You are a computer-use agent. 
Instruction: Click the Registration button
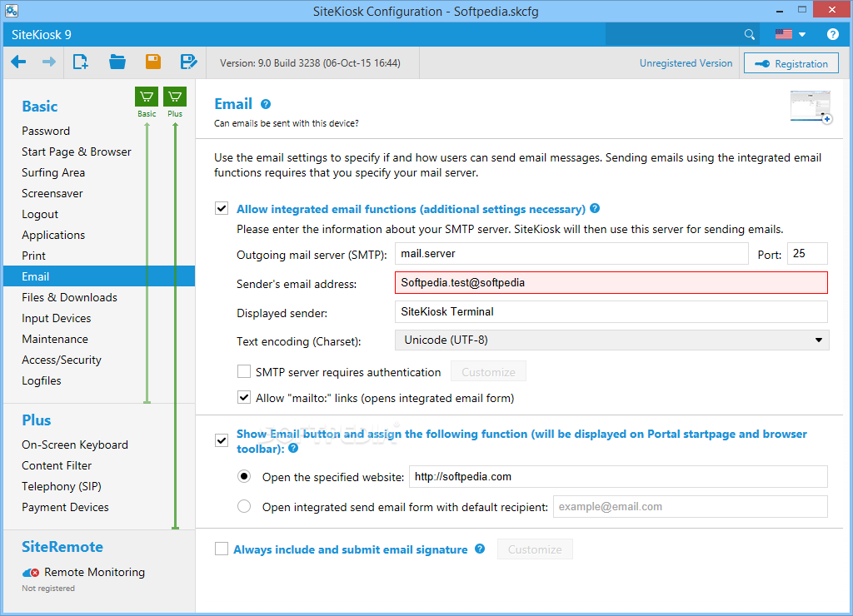791,63
